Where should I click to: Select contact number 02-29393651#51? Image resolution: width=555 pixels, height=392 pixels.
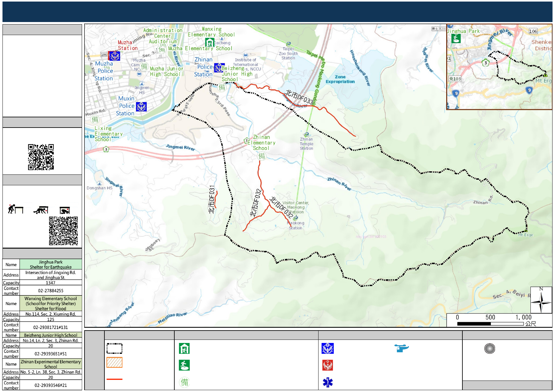point(51,354)
